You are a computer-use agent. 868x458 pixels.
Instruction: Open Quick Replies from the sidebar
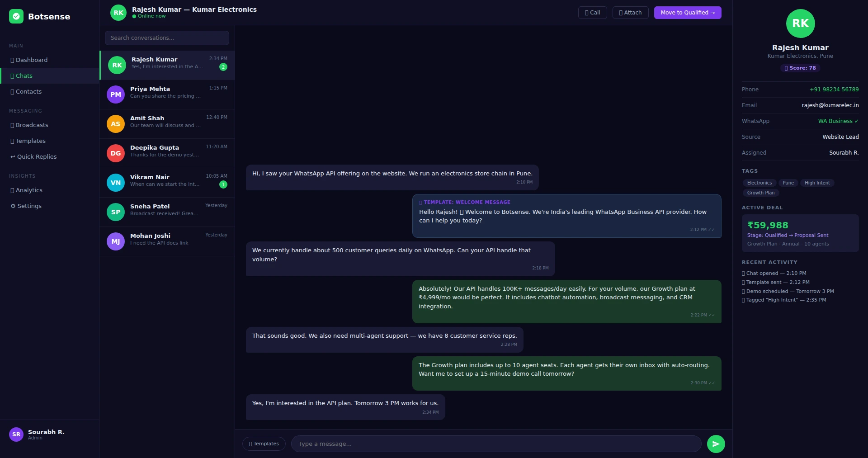(x=12, y=156)
